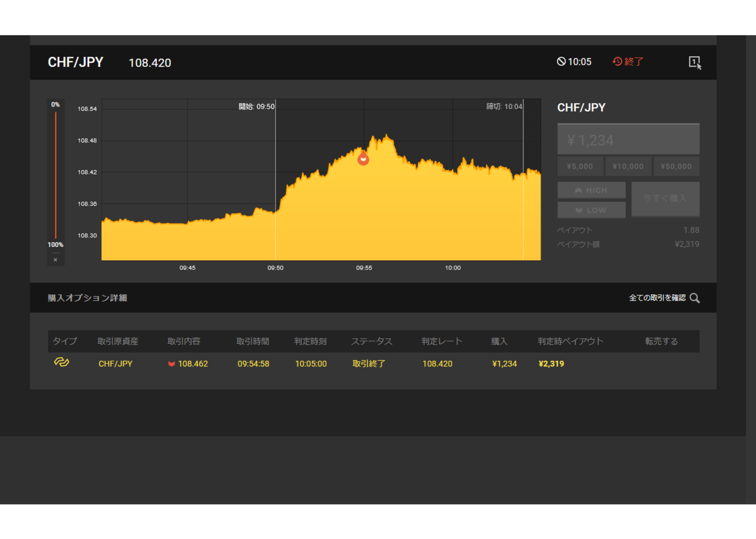Click the 締切: 10:04 deadline marker label
The height and width of the screenshot is (539, 756).
pyautogui.click(x=504, y=106)
